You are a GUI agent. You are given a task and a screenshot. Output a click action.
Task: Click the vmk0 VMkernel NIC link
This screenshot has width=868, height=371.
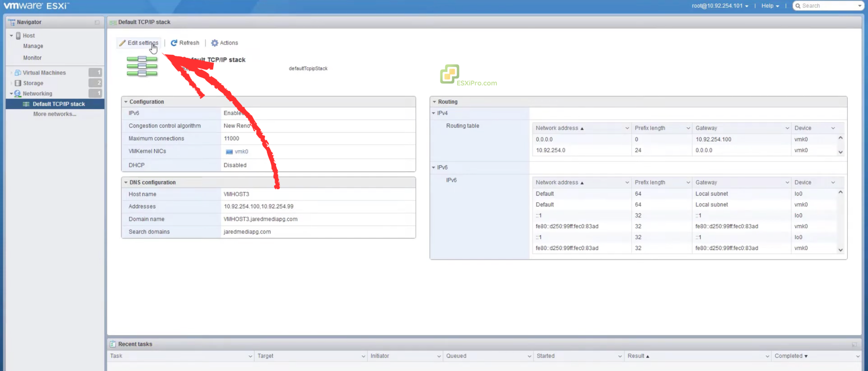[241, 152]
